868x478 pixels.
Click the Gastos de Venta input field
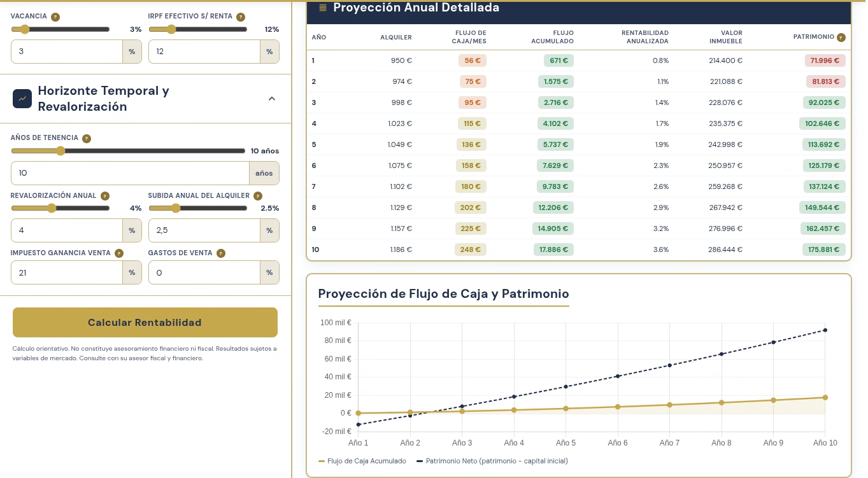pos(204,273)
